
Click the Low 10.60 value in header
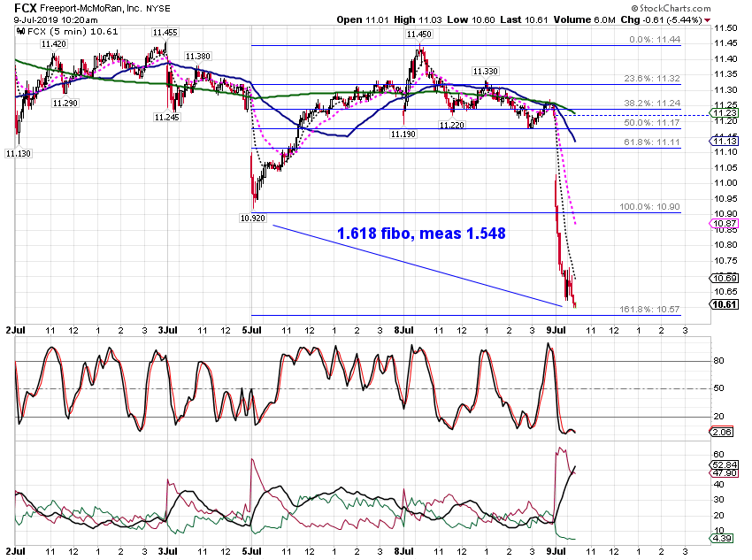[471, 19]
